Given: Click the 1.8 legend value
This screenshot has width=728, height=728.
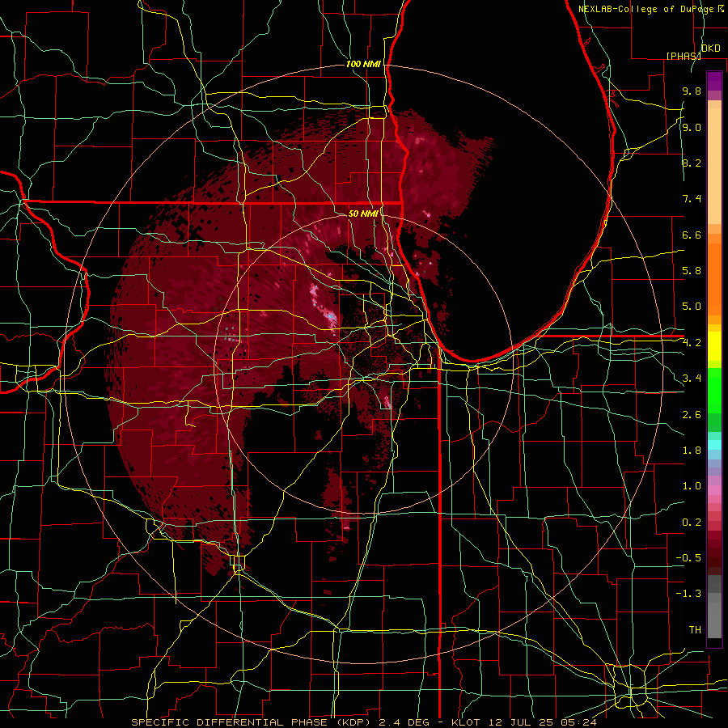Looking at the screenshot, I should click(692, 450).
